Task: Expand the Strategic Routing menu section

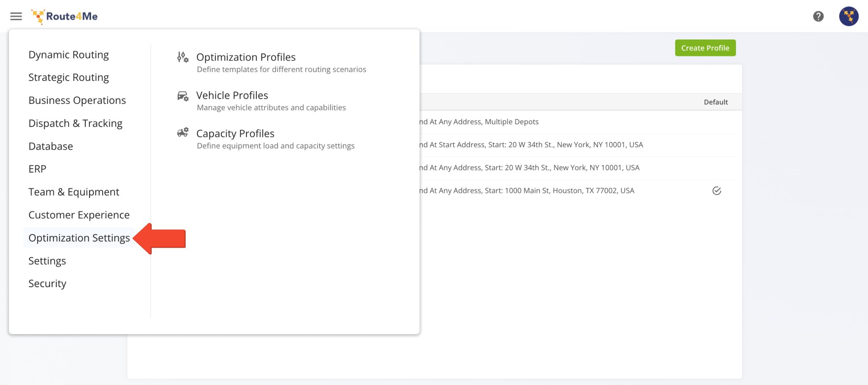Action: 69,78
